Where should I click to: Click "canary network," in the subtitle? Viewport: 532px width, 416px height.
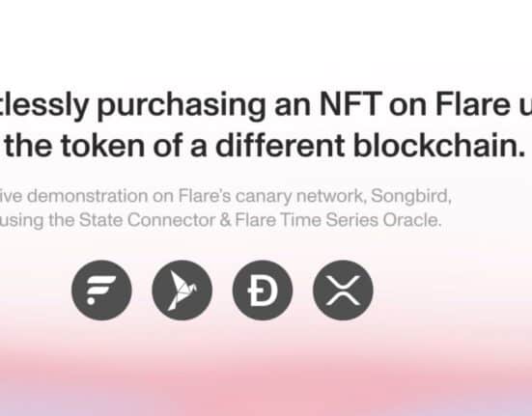301,197
